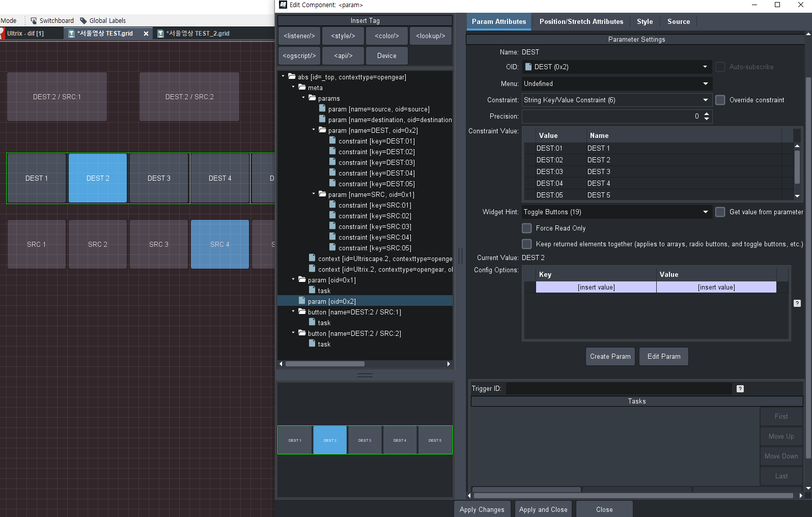The width and height of the screenshot is (812, 517).
Task: Click the 서울영상 TEST_2.grid tab icon
Action: click(x=160, y=34)
